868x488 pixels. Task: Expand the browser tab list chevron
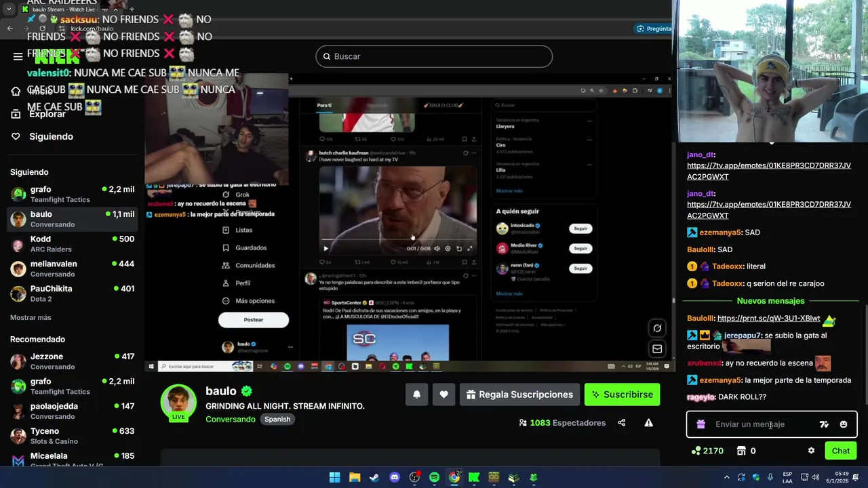point(9,9)
